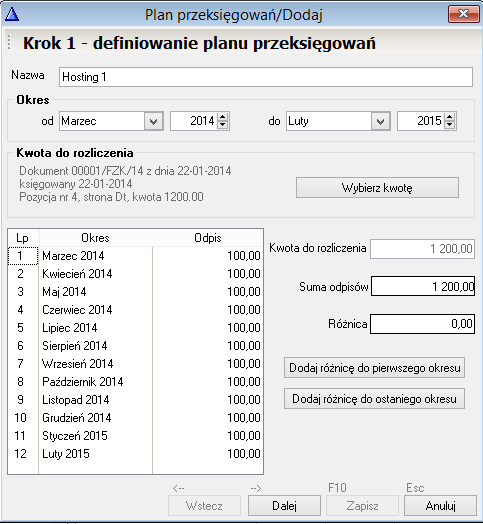Image resolution: width=483 pixels, height=524 pixels.
Task: Select the Grudzień 2014 row
Action: (135, 418)
